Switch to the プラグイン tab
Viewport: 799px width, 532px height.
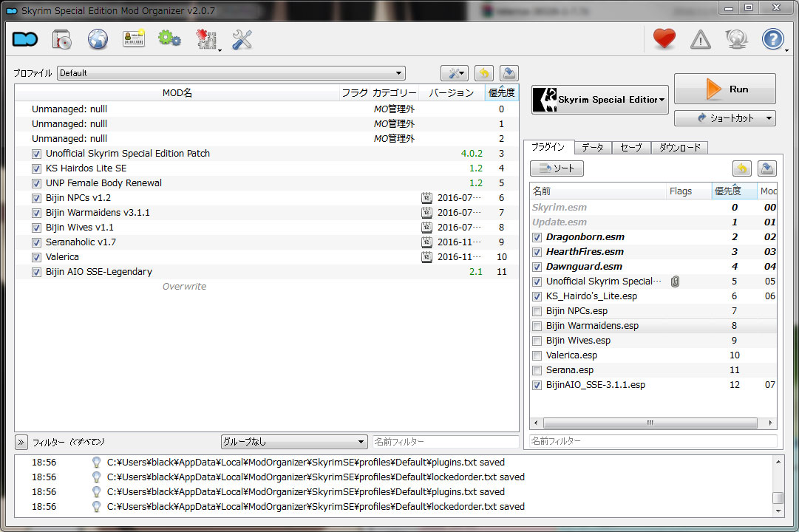tap(548, 147)
